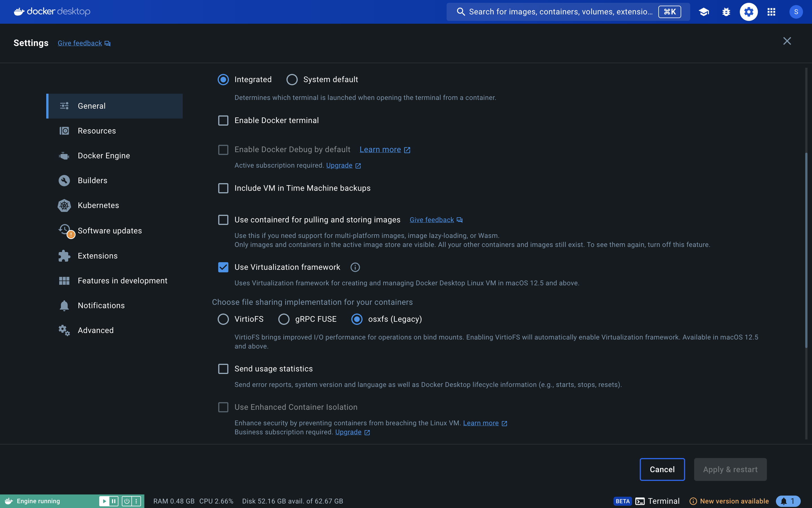Check Include VM in Time Machine backups
The image size is (812, 508).
coord(223,188)
